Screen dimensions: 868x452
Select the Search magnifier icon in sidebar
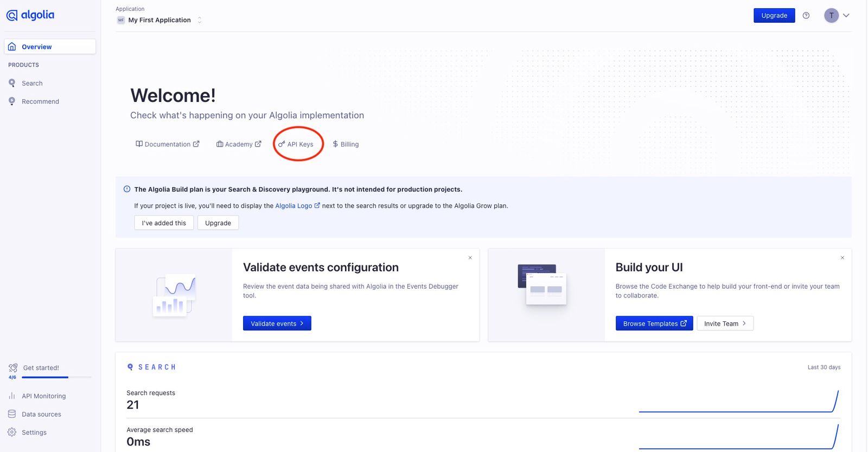[12, 83]
